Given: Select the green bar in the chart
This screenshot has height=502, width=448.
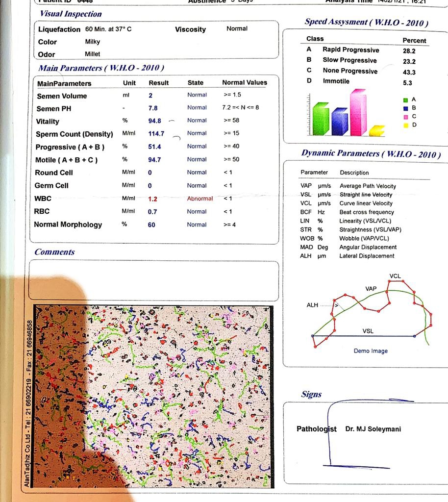Looking at the screenshot, I should click(321, 119).
